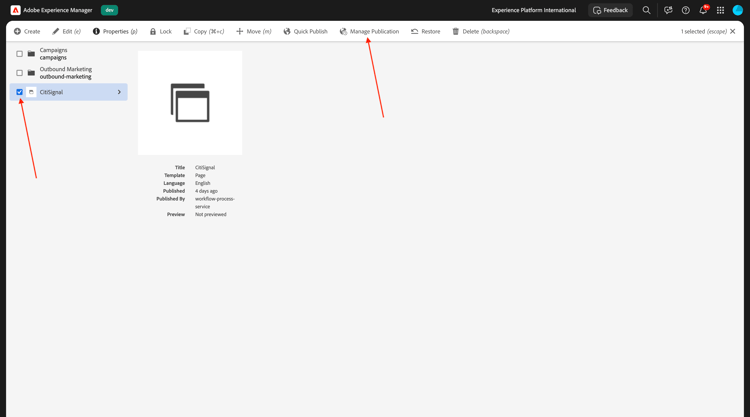Click the Move (m) label

click(x=259, y=31)
